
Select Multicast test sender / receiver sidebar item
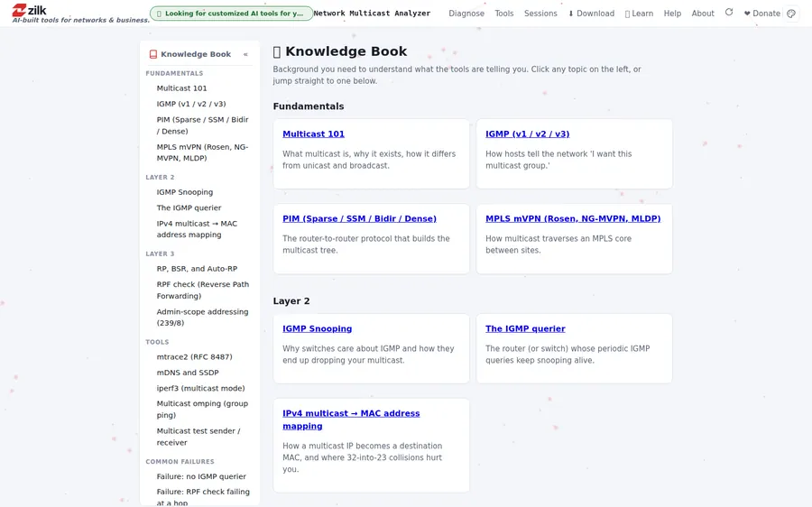(198, 437)
